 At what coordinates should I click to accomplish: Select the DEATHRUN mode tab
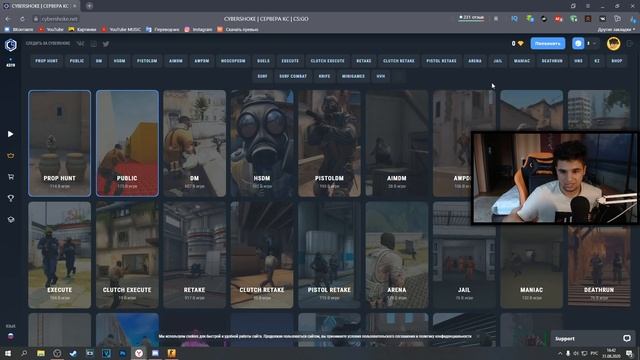coord(552,61)
